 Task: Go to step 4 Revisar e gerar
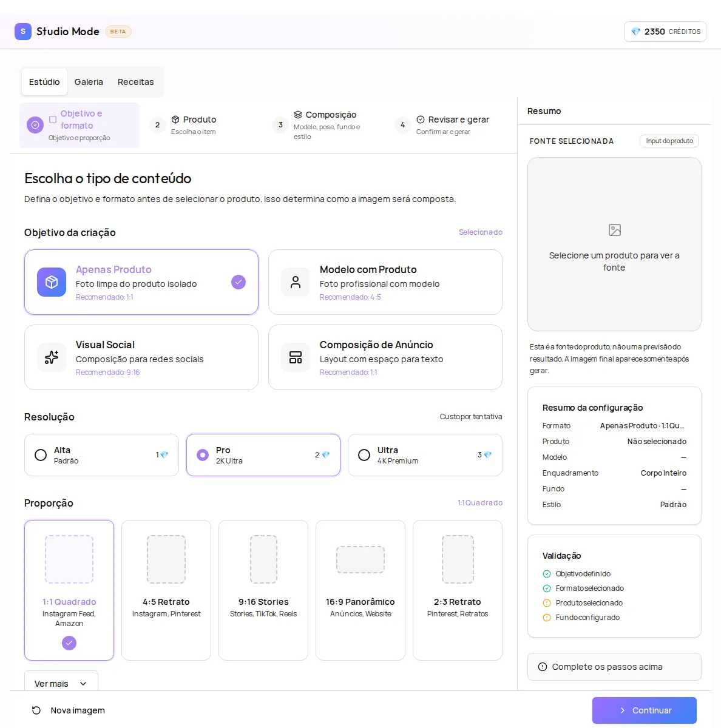tap(449, 125)
